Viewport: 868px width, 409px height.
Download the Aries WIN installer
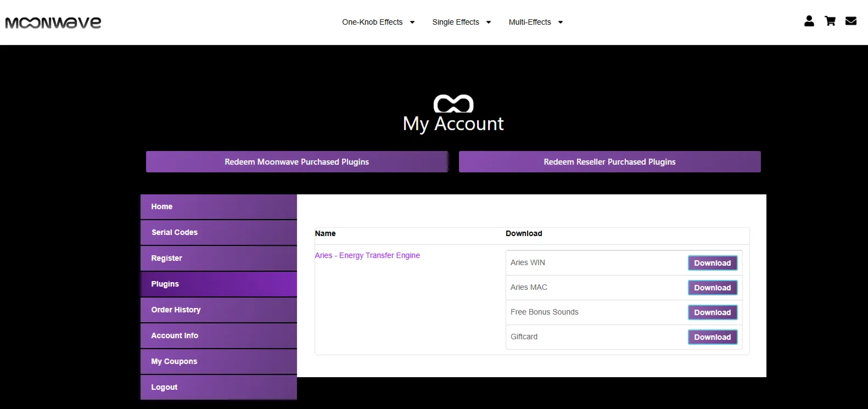point(713,263)
